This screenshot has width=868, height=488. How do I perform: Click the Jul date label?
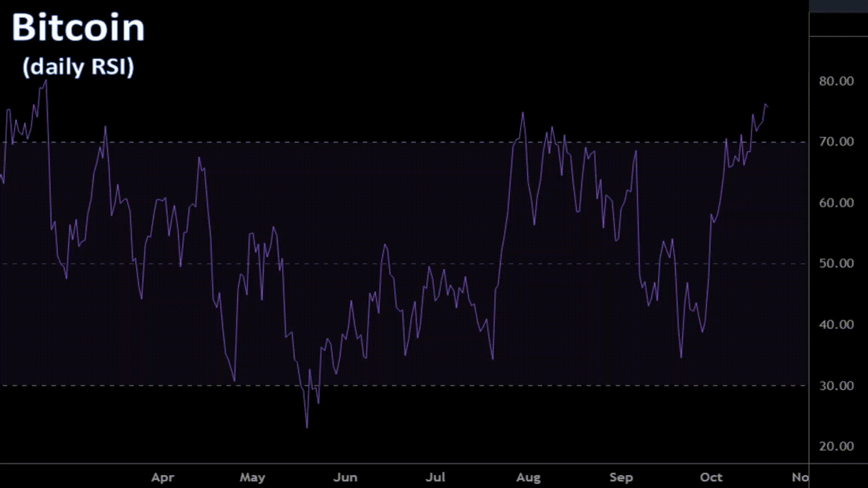435,477
